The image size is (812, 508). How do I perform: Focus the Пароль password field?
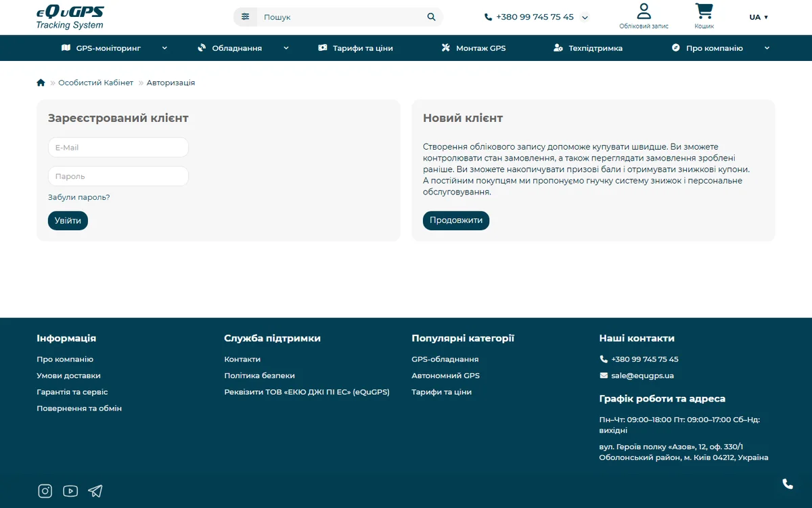tap(118, 176)
